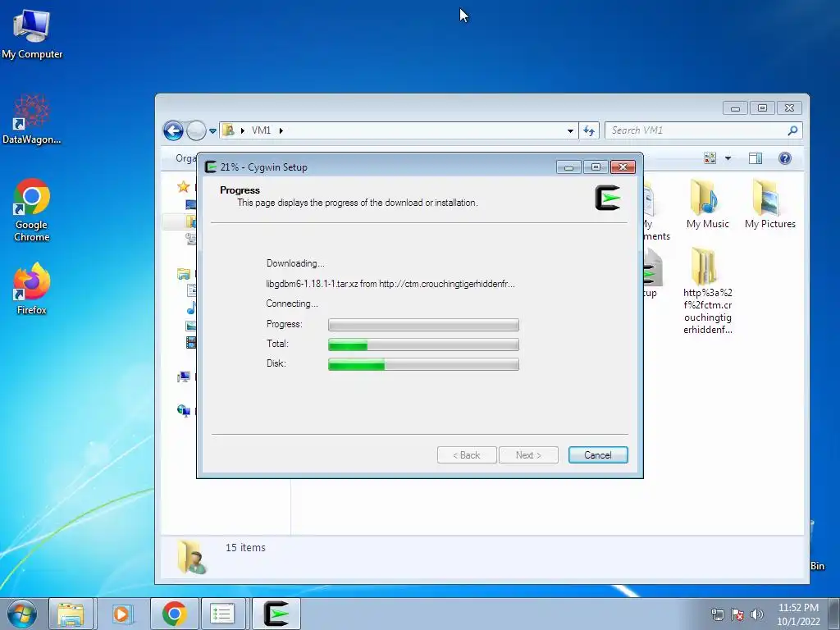Click the Disk progress bar
Image resolution: width=840 pixels, height=630 pixels.
point(423,364)
